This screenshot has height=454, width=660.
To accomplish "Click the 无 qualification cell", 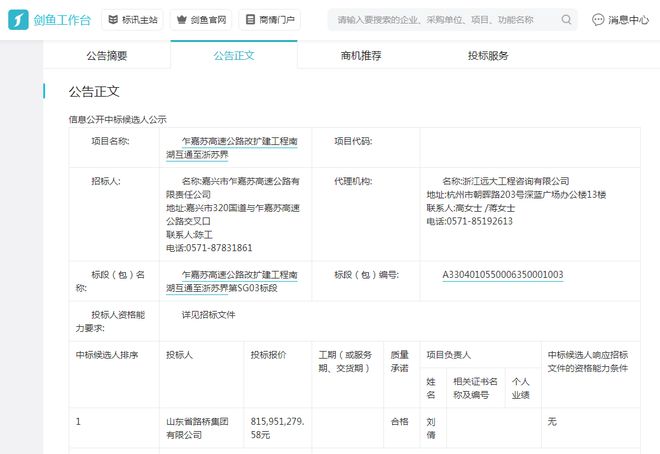I will coord(552,421).
